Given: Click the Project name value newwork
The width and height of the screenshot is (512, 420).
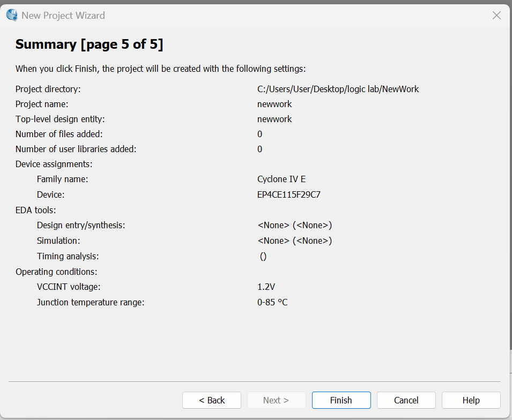Looking at the screenshot, I should coord(274,104).
